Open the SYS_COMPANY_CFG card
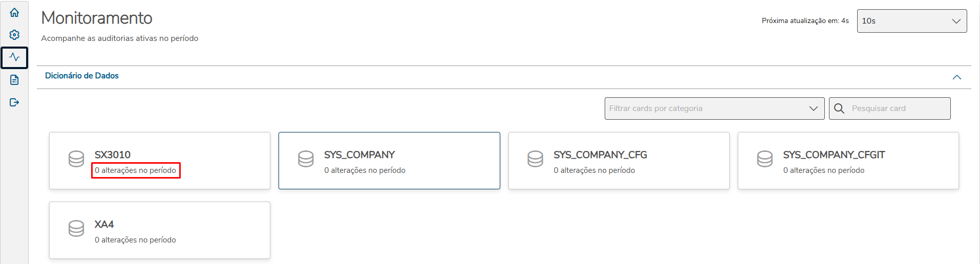 click(x=619, y=161)
